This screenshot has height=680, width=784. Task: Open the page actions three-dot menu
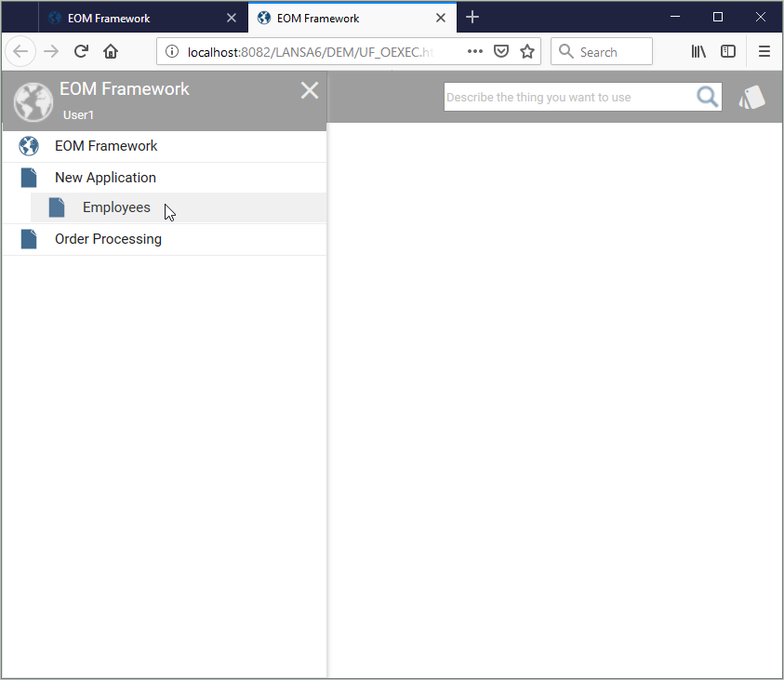point(474,51)
